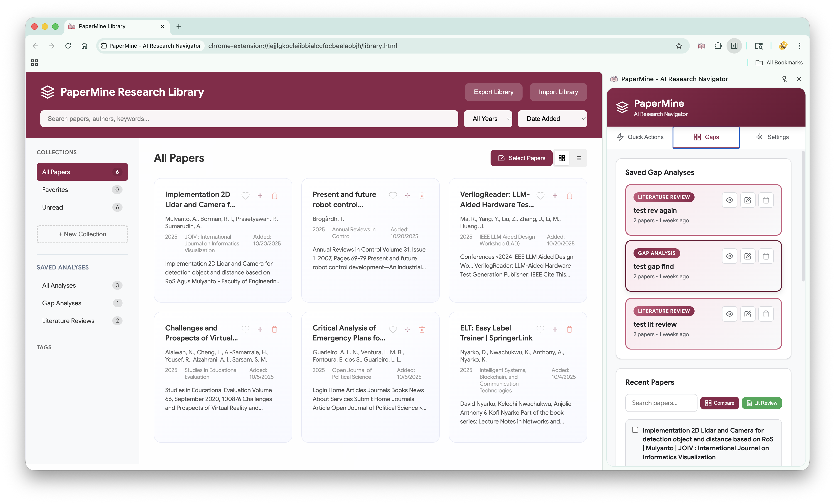Switch to grid view layout

click(562, 158)
